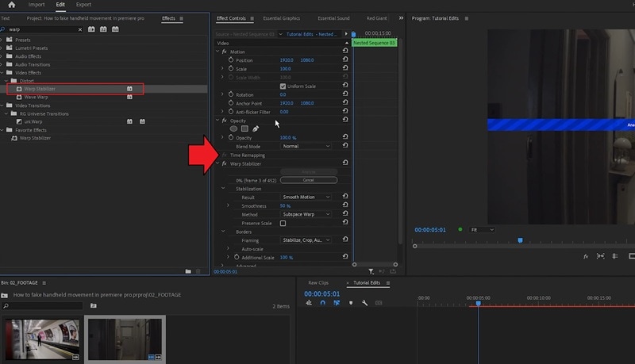Viewport: 635px width, 364px height.
Task: Uncheck the Uniform Scale checkbox
Action: pyautogui.click(x=283, y=86)
